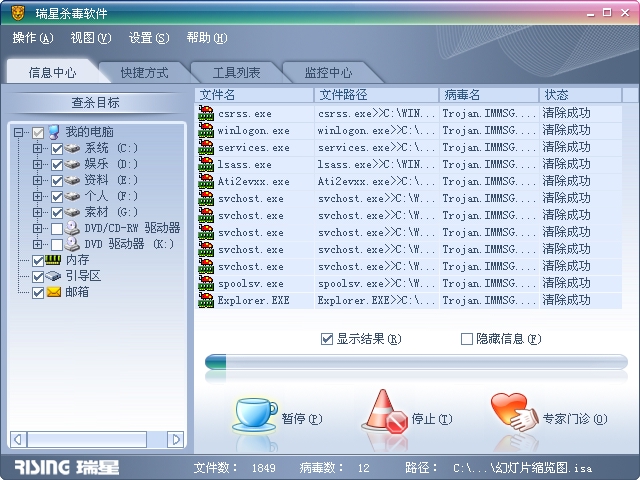Click the scan progress bar
The height and width of the screenshot is (480, 640).
pyautogui.click(x=416, y=362)
